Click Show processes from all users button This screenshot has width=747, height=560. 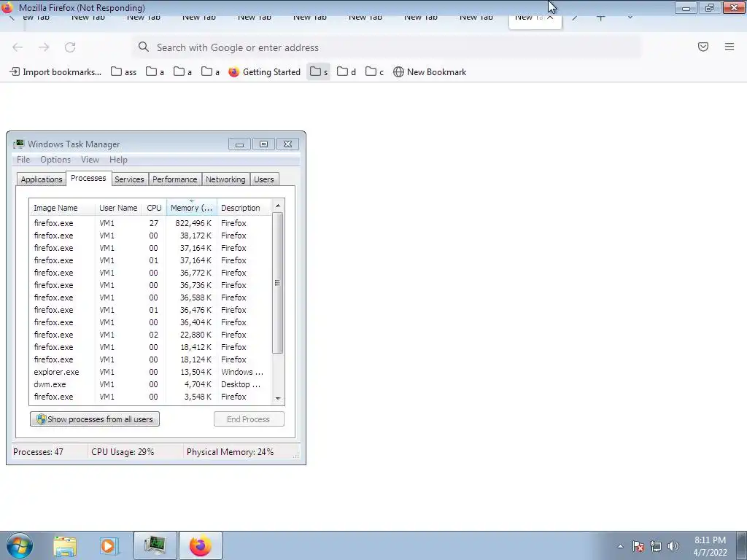tap(95, 419)
